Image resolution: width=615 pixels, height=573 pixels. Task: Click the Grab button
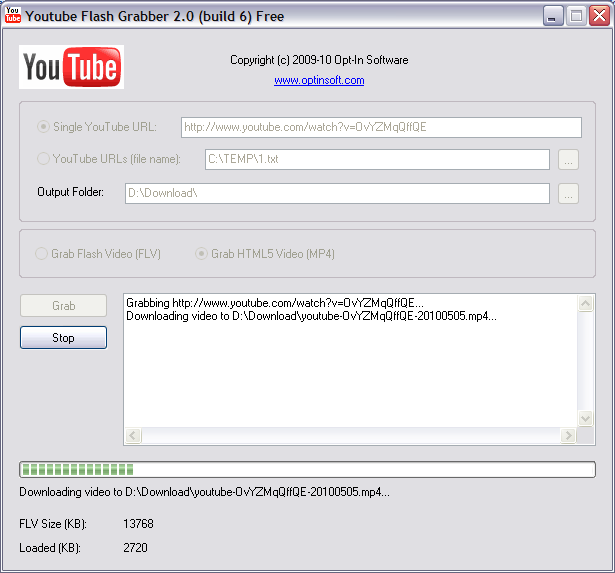[64, 306]
